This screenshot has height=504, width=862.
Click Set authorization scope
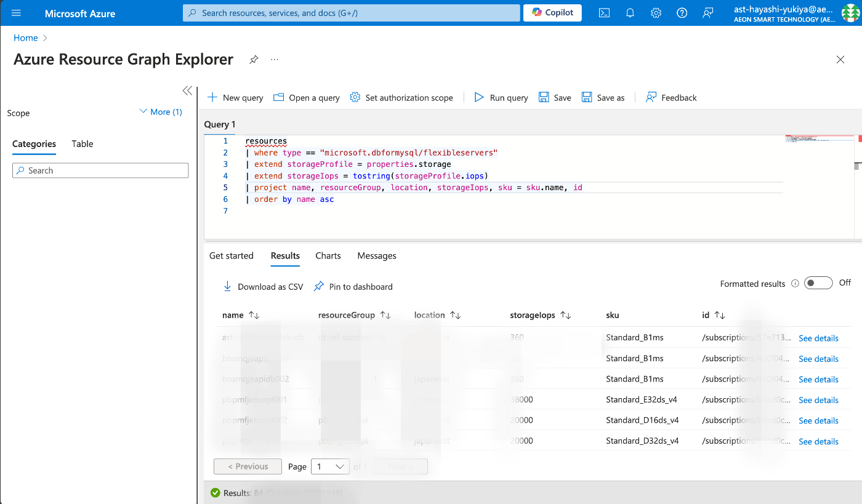[x=401, y=98]
